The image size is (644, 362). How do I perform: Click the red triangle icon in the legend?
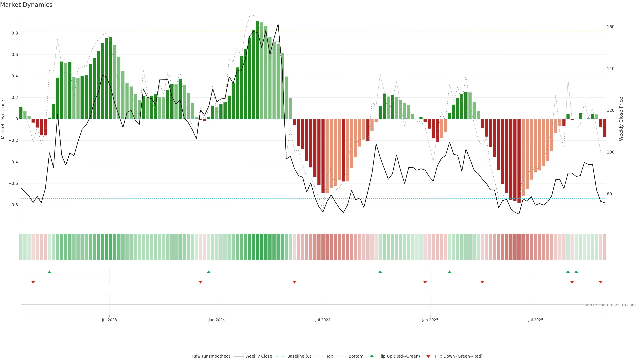(x=428, y=356)
